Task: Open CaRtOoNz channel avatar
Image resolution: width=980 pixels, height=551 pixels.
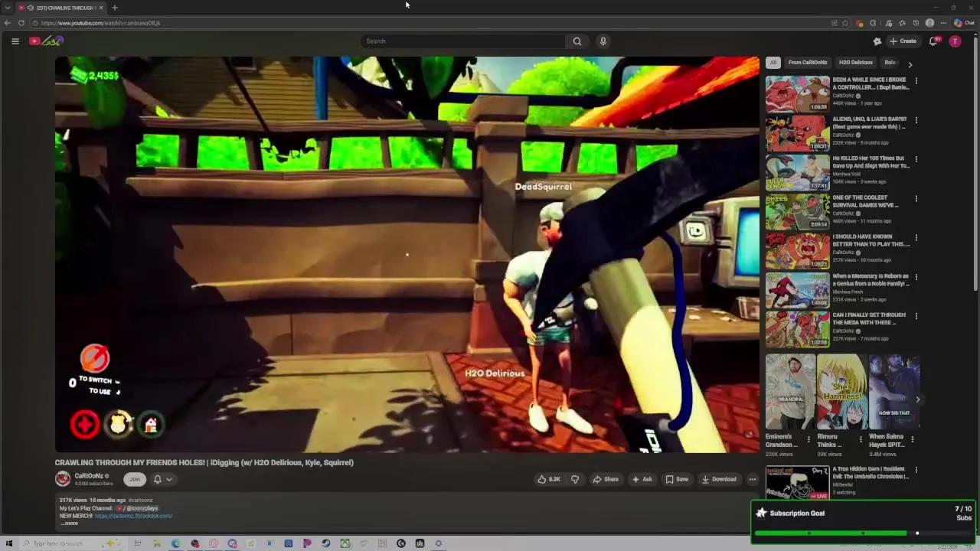Action: click(63, 479)
